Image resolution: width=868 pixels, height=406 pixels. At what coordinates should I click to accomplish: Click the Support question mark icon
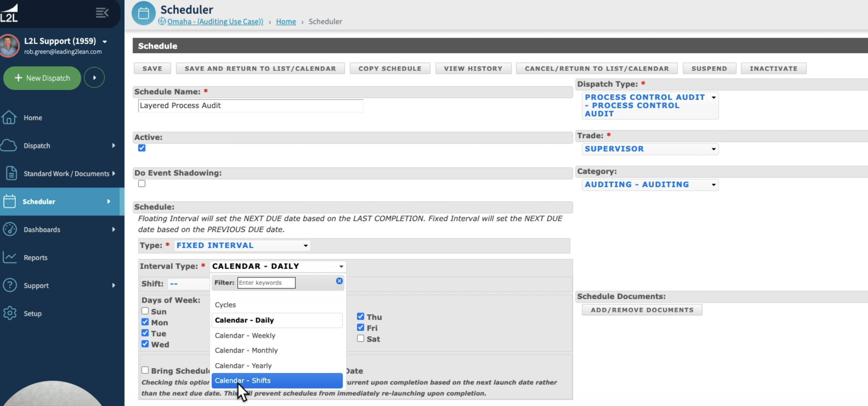[10, 285]
